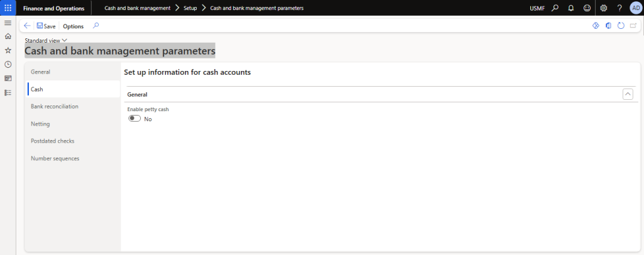644x255 pixels.
Task: Open the app launcher waffle icon
Action: tap(8, 8)
